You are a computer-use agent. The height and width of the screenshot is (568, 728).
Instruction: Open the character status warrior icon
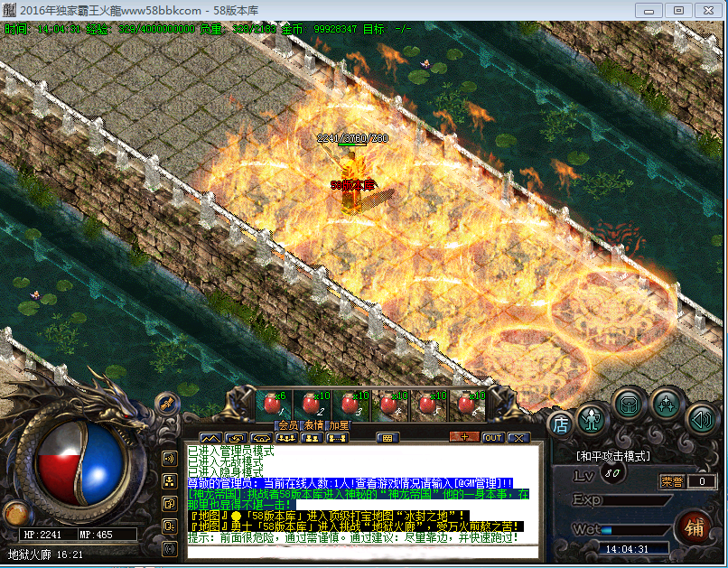(x=592, y=420)
